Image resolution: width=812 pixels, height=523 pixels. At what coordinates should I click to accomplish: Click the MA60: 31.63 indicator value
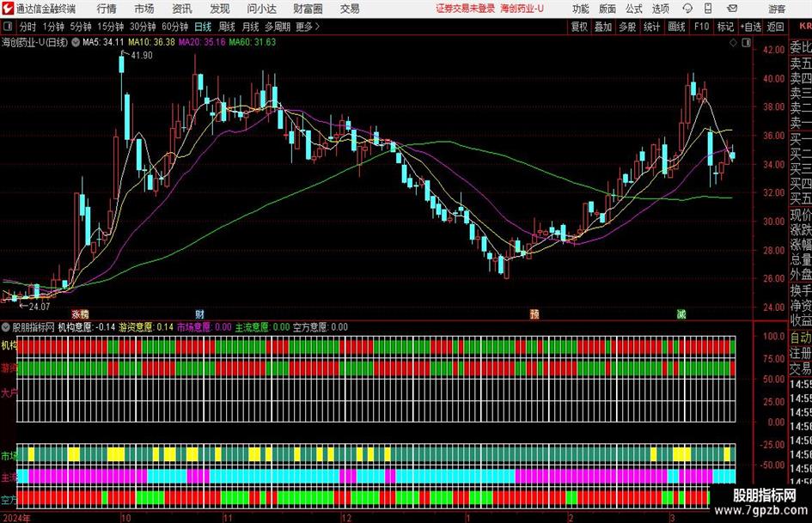point(253,42)
